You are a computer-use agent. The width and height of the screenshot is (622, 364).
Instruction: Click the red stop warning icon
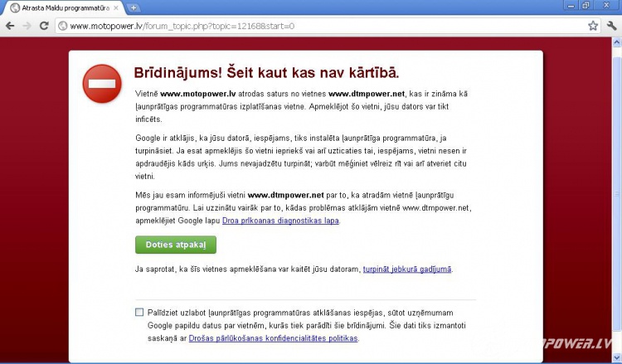tap(102, 84)
